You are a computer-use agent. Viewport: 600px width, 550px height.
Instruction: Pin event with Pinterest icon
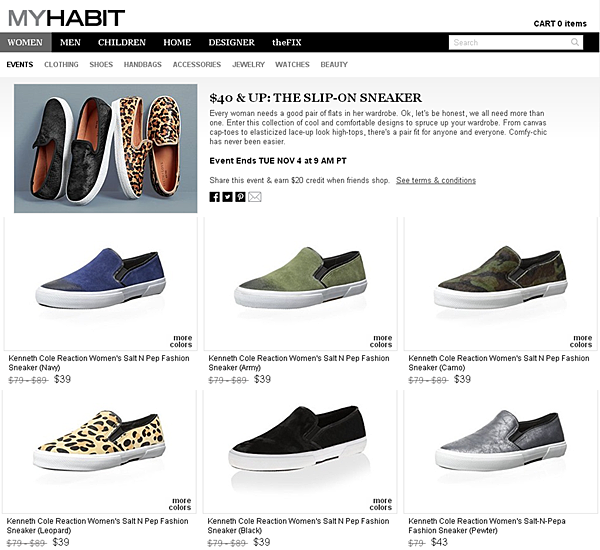(x=240, y=197)
